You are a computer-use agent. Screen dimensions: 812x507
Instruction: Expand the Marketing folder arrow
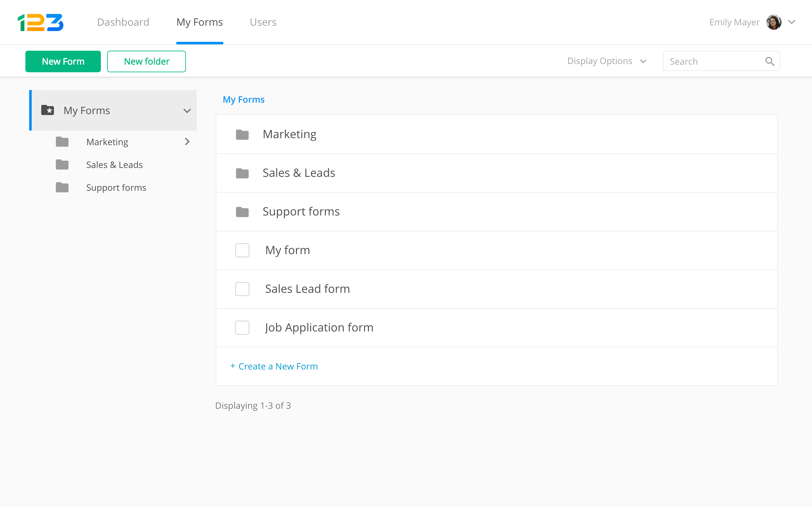point(187,141)
